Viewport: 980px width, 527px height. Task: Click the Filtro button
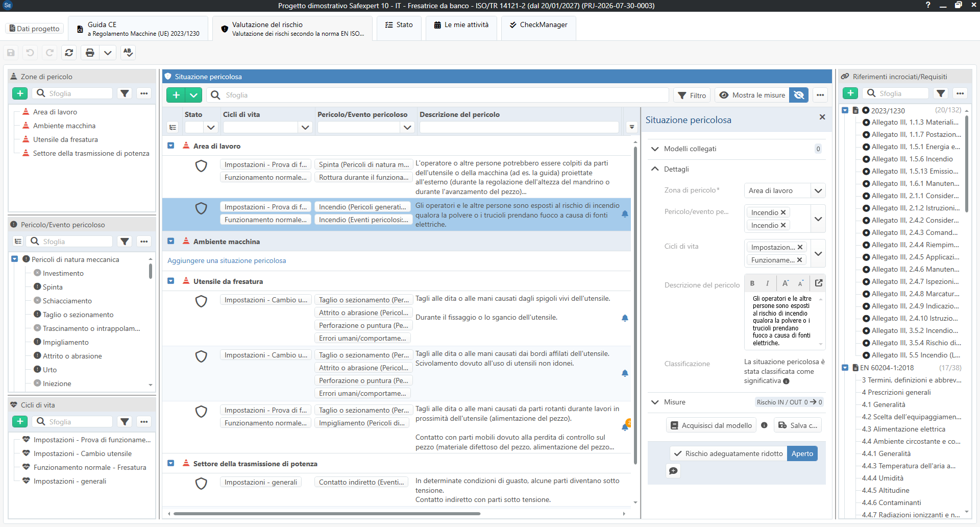[692, 95]
